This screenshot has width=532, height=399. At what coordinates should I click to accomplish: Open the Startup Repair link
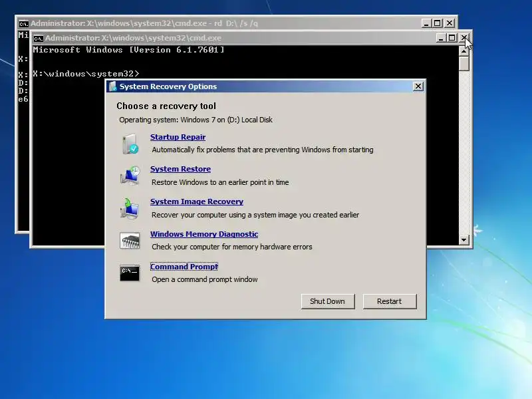click(178, 137)
